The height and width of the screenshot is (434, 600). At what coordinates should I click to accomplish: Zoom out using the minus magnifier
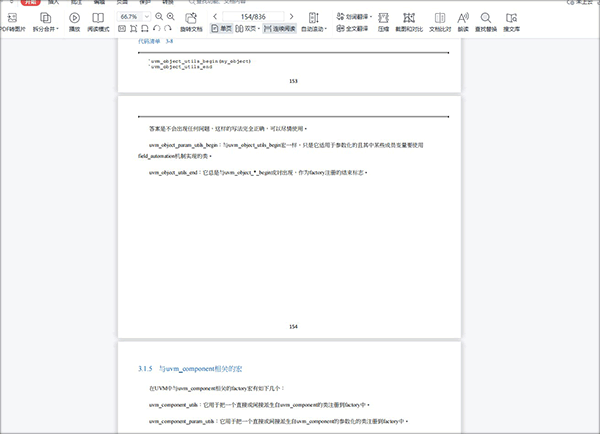point(159,16)
